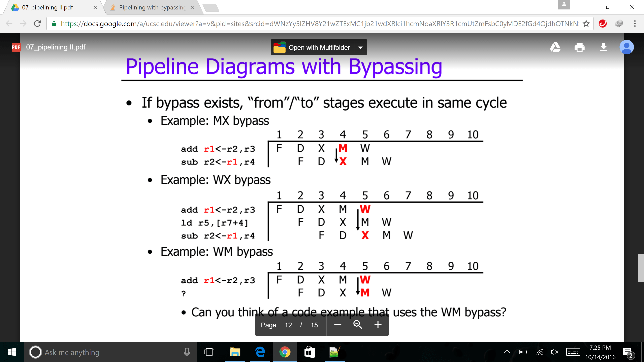Viewport: 644px width, 362px height.
Task: Show hidden system tray icons
Action: point(507,352)
